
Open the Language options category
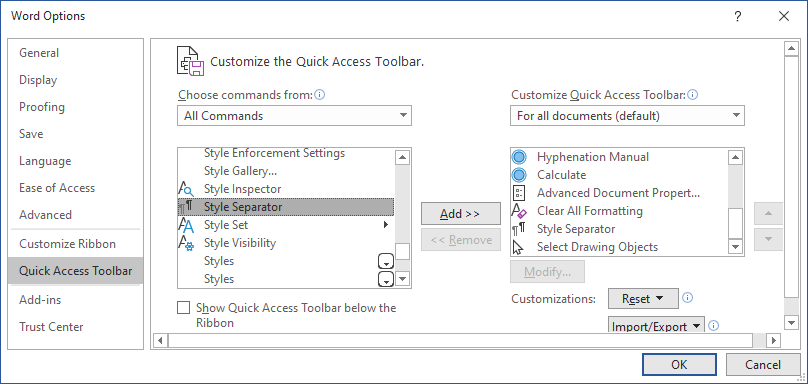[75, 161]
